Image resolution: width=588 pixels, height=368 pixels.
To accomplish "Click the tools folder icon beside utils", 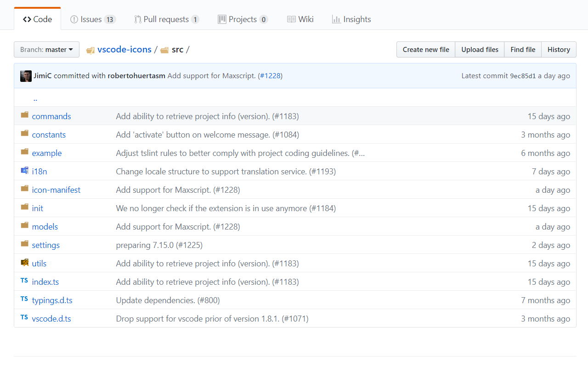I will click(25, 263).
